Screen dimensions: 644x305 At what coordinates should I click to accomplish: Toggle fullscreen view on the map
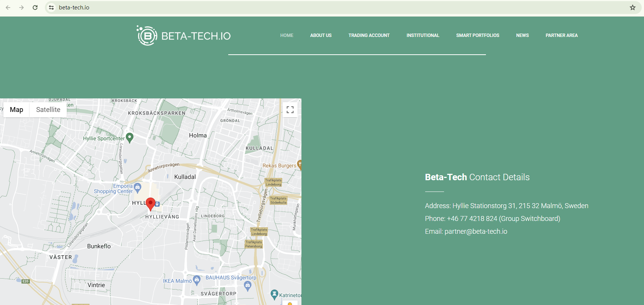[290, 110]
